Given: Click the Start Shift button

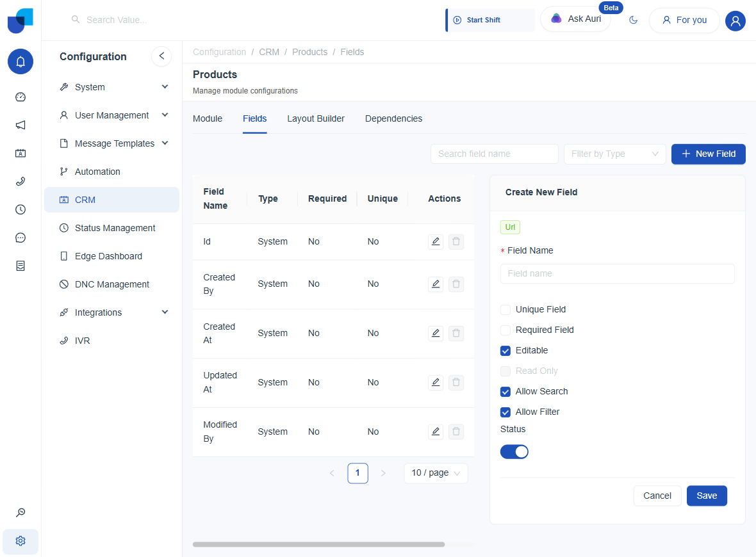Looking at the screenshot, I should tap(490, 20).
